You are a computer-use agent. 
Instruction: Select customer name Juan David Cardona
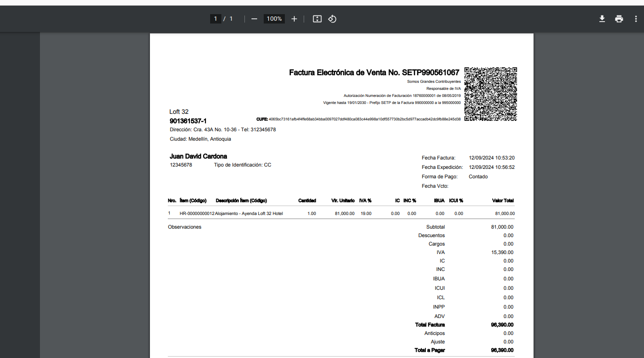198,156
